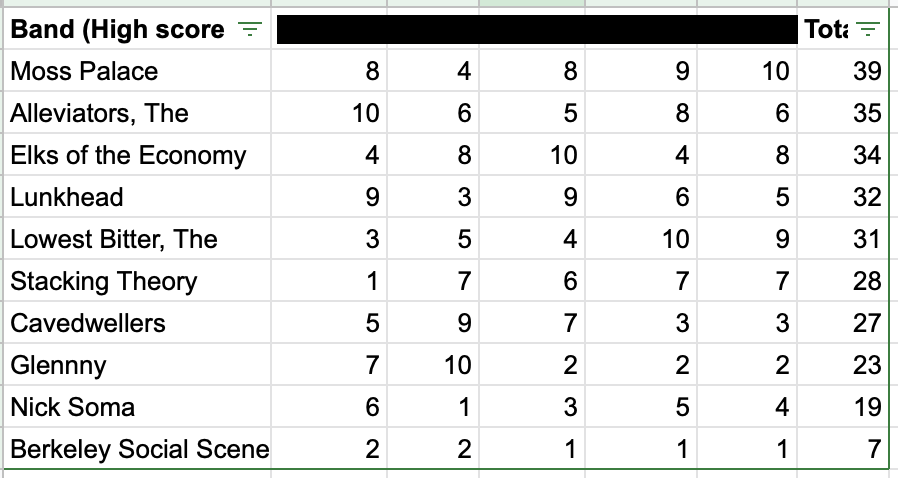Open filter icon in Band column header
This screenshot has height=478, width=898.
(x=250, y=29)
